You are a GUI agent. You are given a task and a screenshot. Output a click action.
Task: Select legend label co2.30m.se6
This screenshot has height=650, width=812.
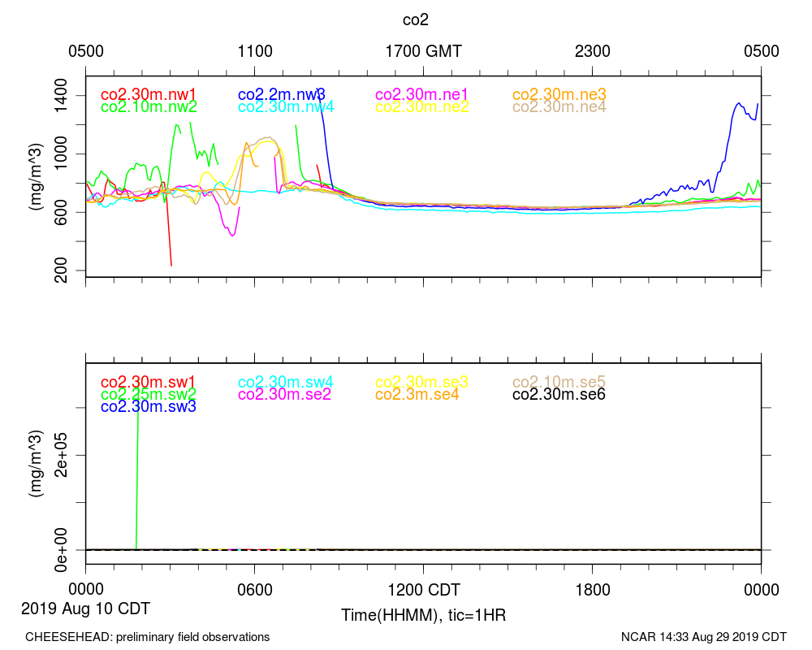tap(559, 394)
